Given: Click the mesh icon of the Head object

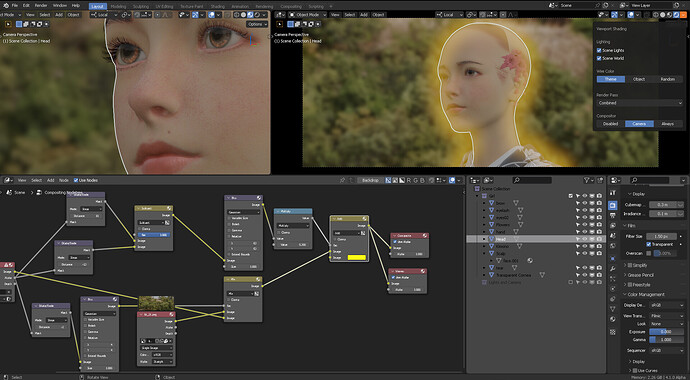Looking at the screenshot, I should [492, 239].
